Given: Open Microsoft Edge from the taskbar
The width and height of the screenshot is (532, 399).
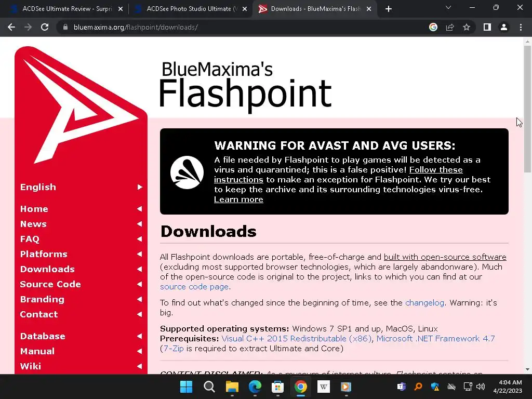Looking at the screenshot, I should pyautogui.click(x=255, y=387).
